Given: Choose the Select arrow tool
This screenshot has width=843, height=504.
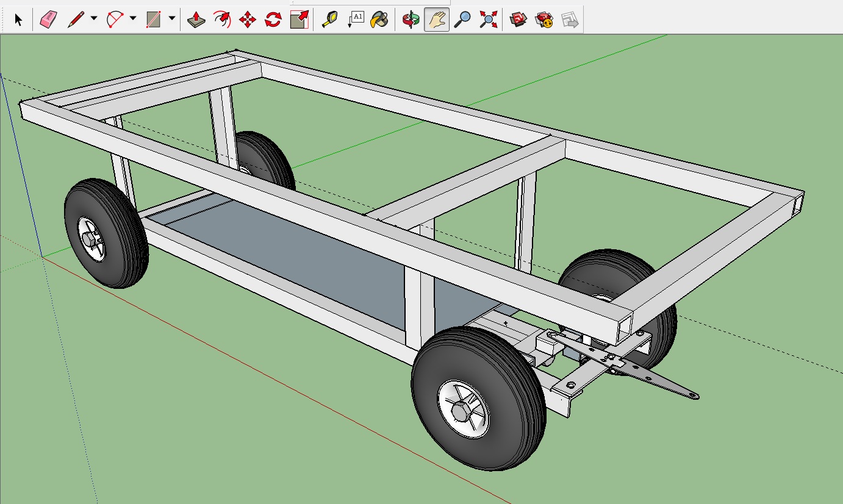Looking at the screenshot, I should (18, 20).
